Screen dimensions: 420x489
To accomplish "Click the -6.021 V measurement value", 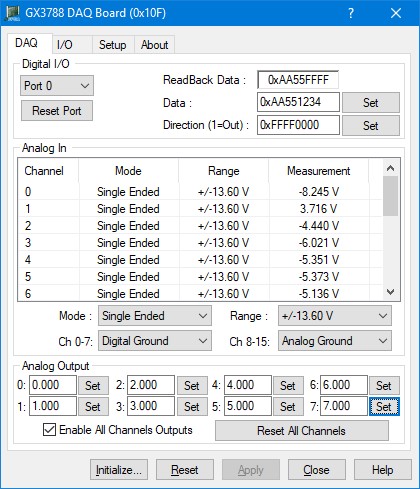I will tap(319, 243).
